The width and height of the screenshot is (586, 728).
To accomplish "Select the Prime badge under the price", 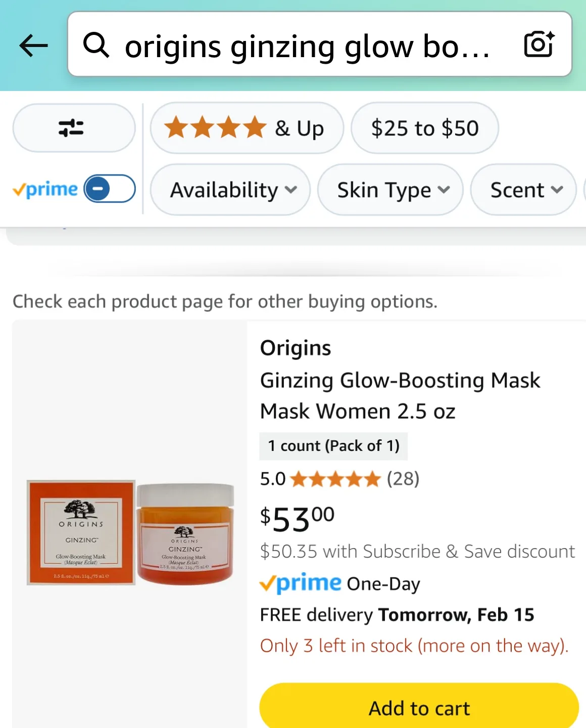I will point(300,583).
